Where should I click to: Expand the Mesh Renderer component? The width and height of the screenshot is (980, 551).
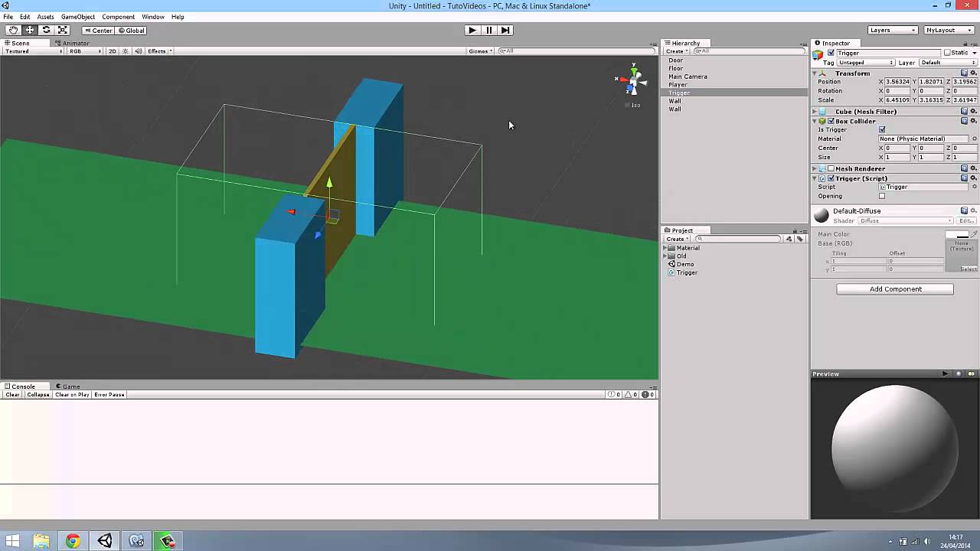815,168
